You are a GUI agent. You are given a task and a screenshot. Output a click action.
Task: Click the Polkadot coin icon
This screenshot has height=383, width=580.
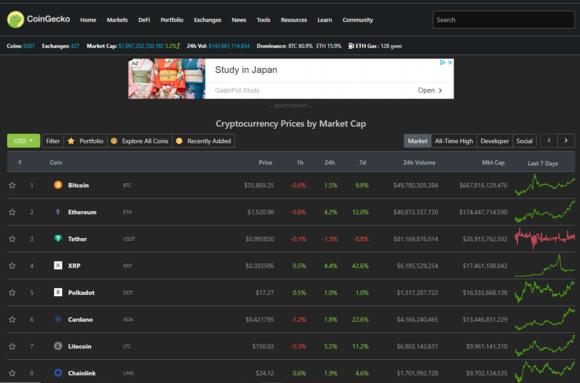[x=58, y=292]
